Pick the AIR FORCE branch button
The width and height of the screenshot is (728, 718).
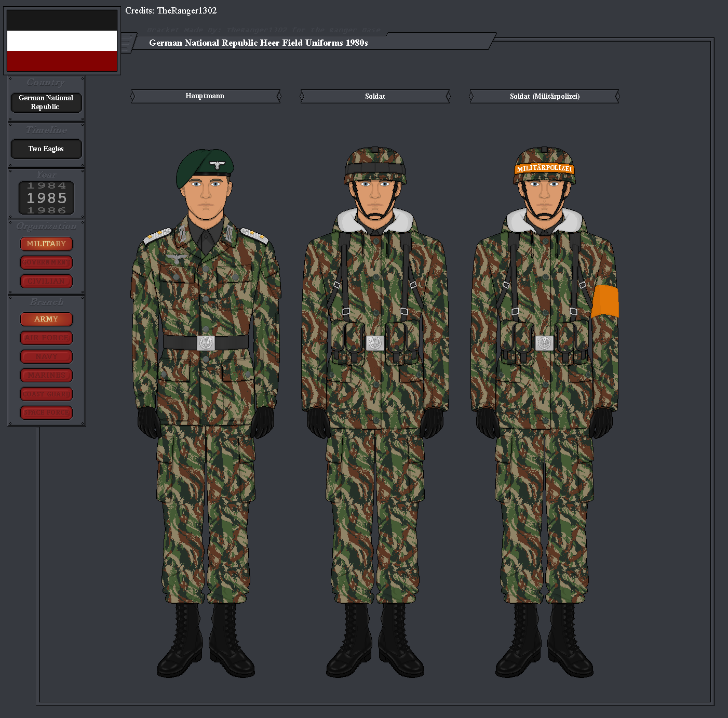coord(46,338)
